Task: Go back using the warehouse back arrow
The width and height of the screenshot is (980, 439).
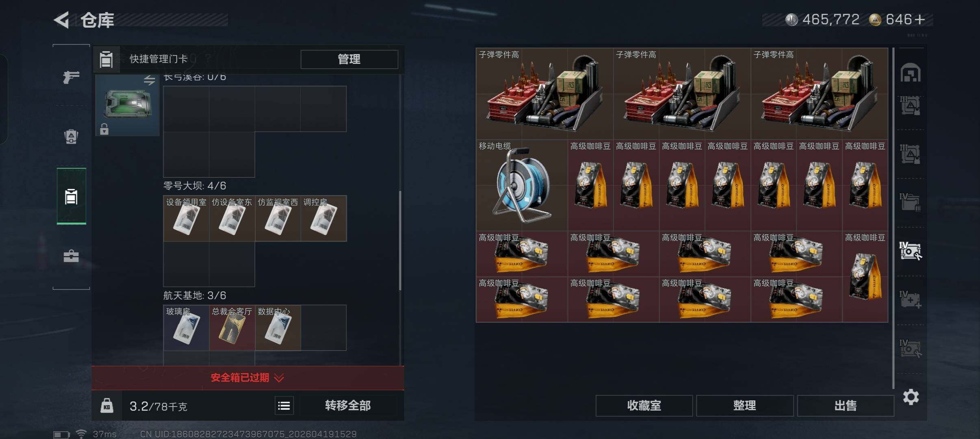Action: pos(61,20)
